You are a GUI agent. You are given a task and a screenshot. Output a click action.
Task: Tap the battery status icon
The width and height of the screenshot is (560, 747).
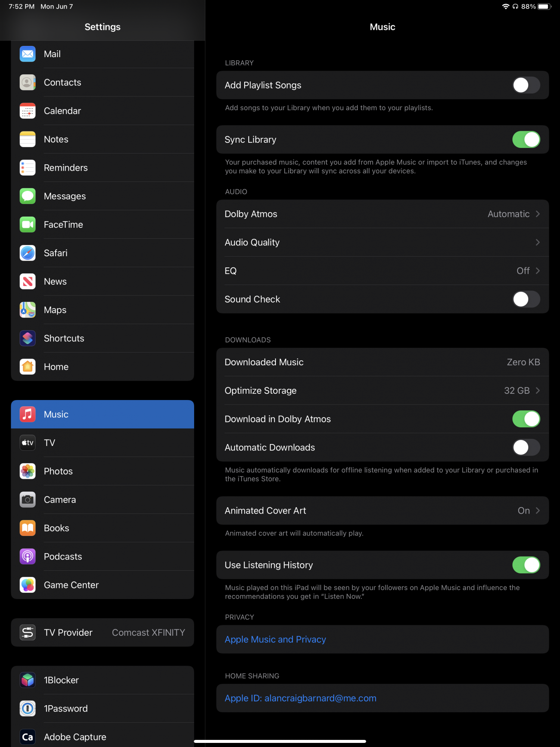coord(544,6)
